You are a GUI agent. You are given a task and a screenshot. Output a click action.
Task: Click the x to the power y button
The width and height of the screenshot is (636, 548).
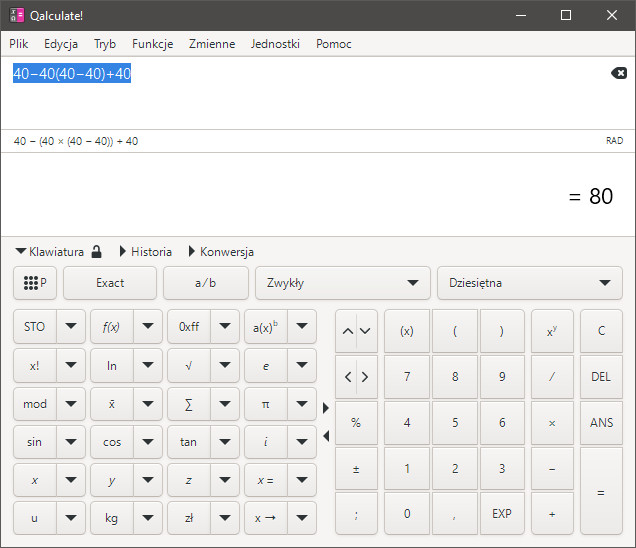[552, 331]
